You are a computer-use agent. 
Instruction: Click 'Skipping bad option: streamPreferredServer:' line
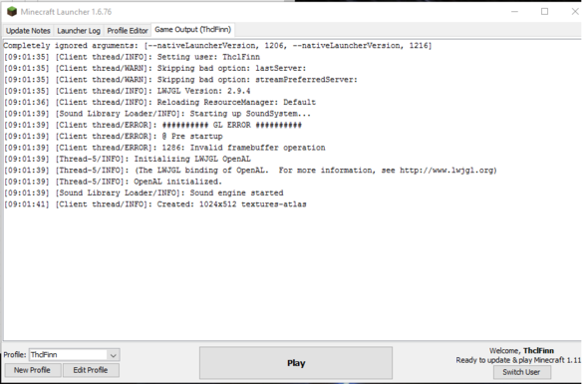coord(180,80)
